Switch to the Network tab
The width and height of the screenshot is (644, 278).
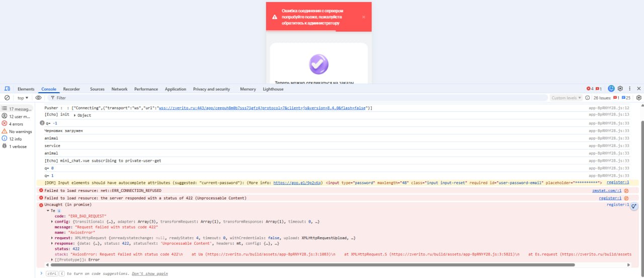(119, 89)
